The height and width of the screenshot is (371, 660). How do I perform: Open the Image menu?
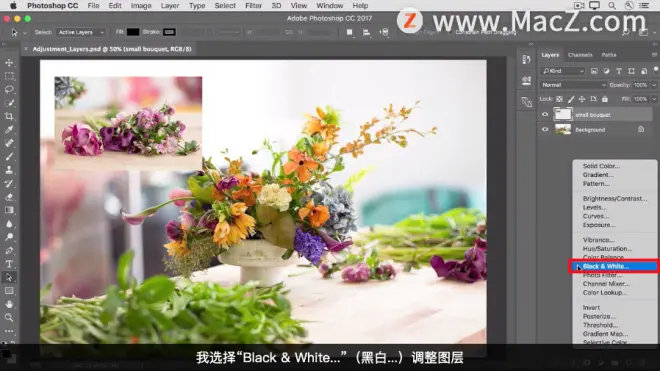[141, 5]
